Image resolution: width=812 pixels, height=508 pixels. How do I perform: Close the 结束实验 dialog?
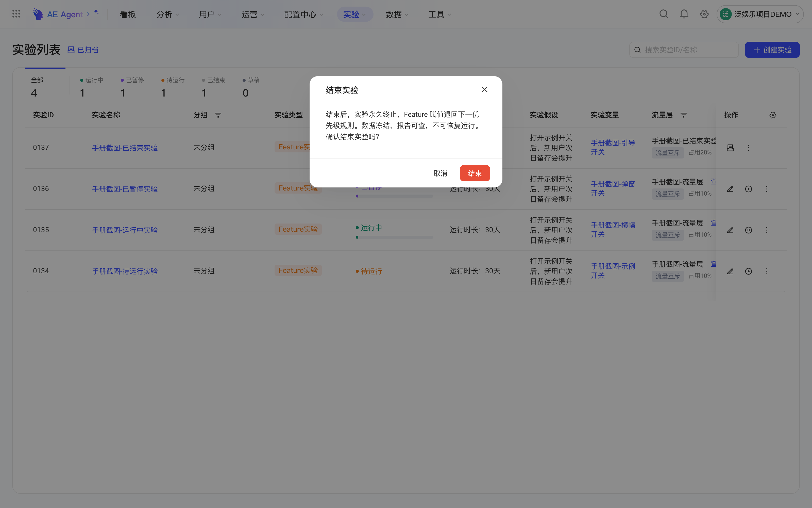coord(484,89)
